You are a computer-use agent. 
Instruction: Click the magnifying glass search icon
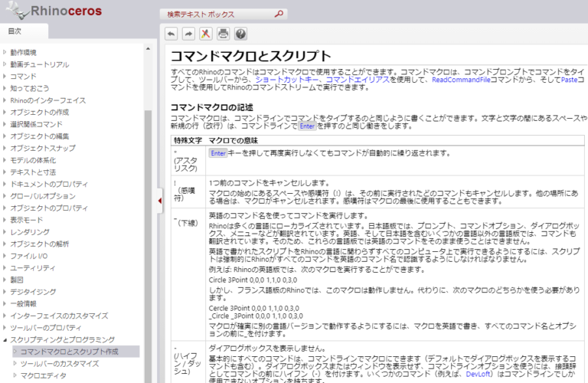pyautogui.click(x=279, y=14)
